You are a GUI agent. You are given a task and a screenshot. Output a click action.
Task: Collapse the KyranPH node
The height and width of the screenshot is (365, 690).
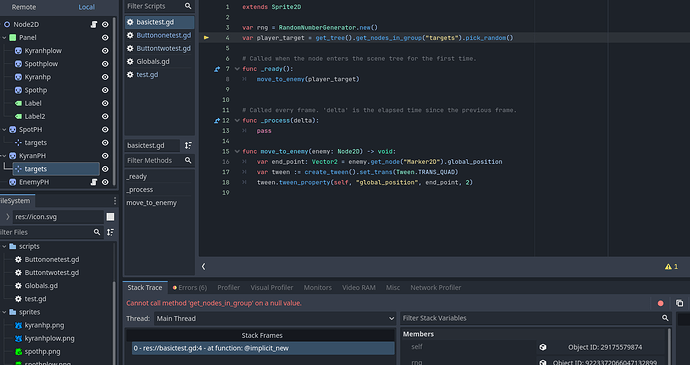click(4, 156)
